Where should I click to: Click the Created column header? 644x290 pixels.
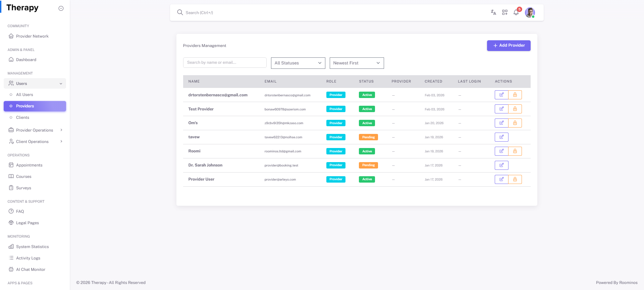(433, 82)
